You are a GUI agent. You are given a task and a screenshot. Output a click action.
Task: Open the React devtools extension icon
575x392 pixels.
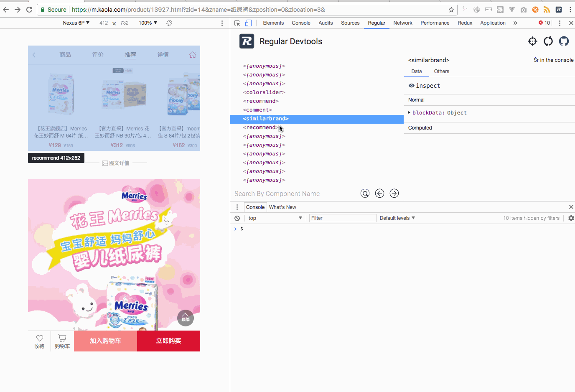[500, 10]
